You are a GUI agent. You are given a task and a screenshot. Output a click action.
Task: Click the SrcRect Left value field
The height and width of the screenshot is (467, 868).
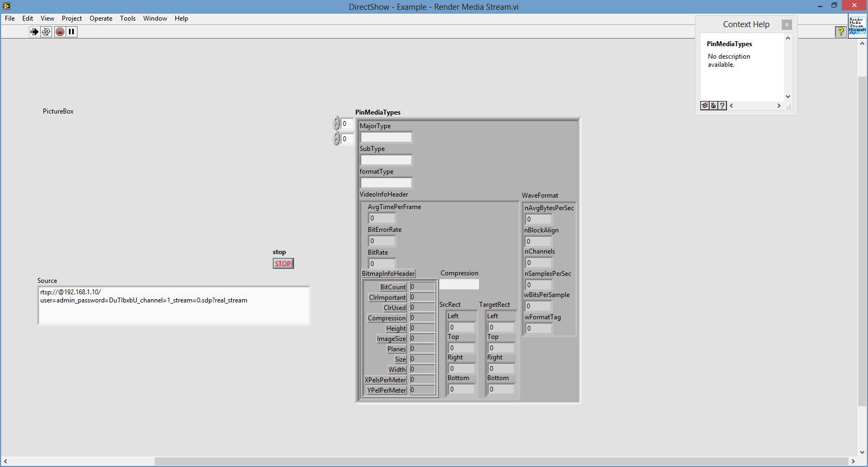[461, 327]
